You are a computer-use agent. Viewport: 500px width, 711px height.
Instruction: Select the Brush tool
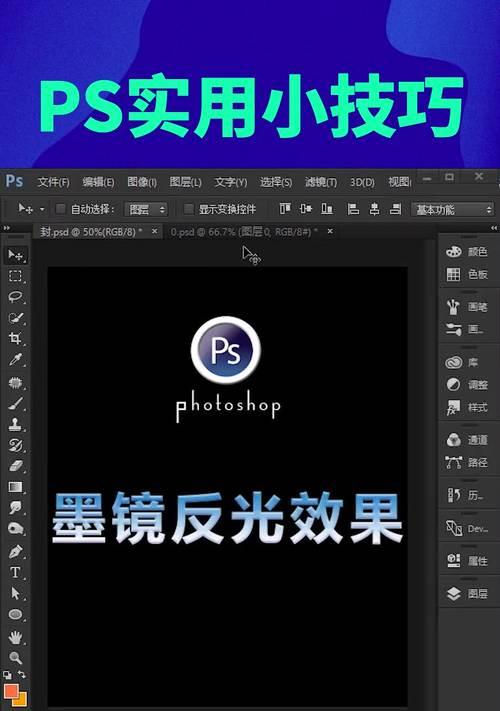tap(15, 404)
